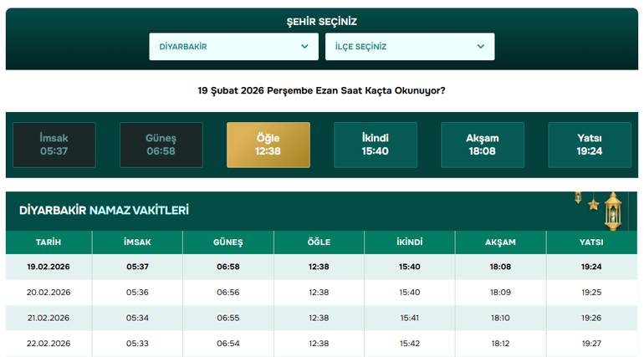Open the İLÇE SEÇİNİZ district dropdown
Viewport: 644px width, 357px height.
tap(410, 46)
